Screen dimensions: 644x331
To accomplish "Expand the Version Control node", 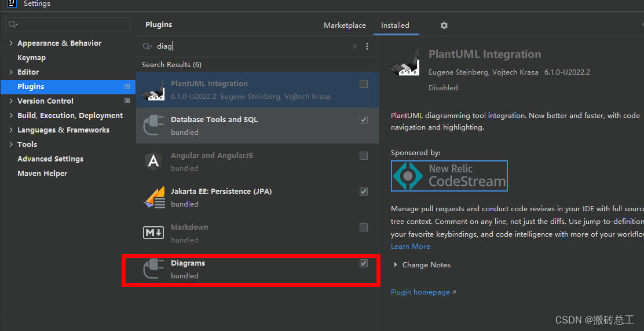I will tap(10, 101).
